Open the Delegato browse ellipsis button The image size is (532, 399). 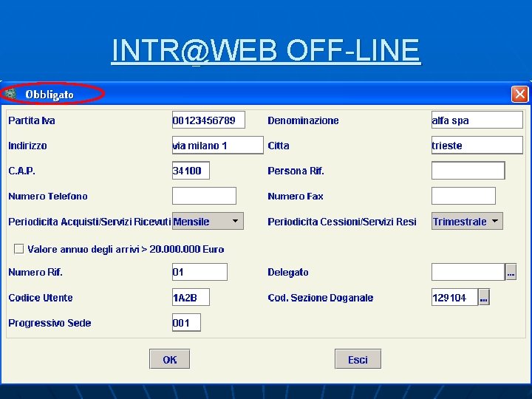tap(511, 272)
